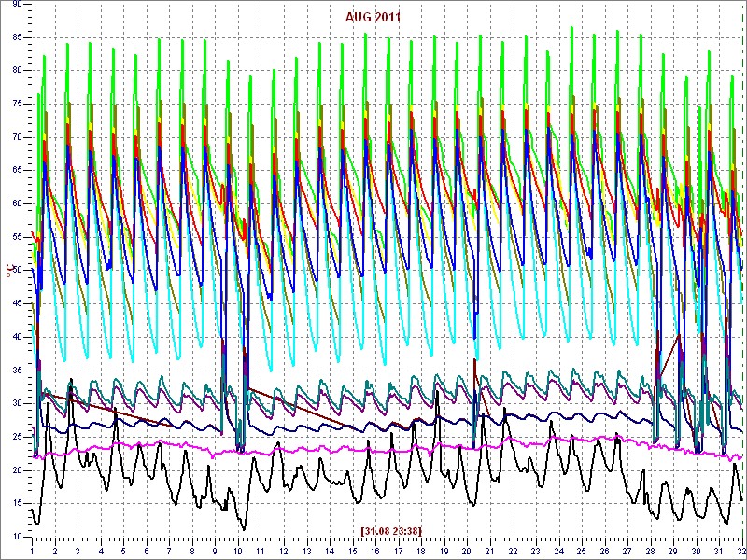Pick day "31" on the date axis
747x560 pixels.
click(x=718, y=551)
